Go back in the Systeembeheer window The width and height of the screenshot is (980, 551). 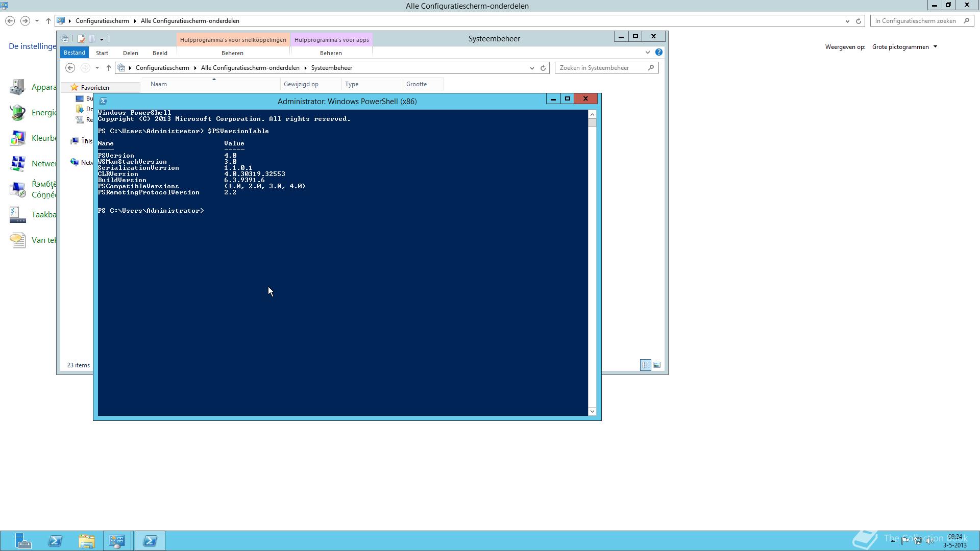coord(70,68)
